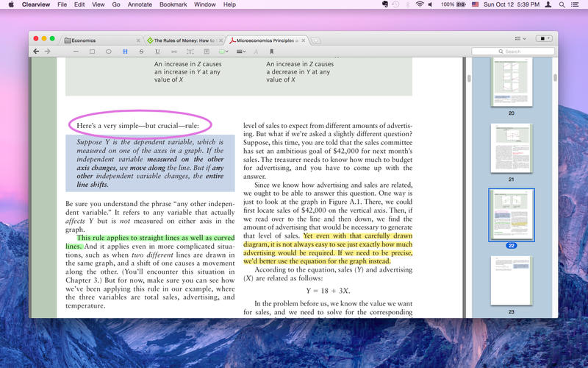Open the Bookmark menu
The width and height of the screenshot is (588, 368).
click(x=173, y=4)
